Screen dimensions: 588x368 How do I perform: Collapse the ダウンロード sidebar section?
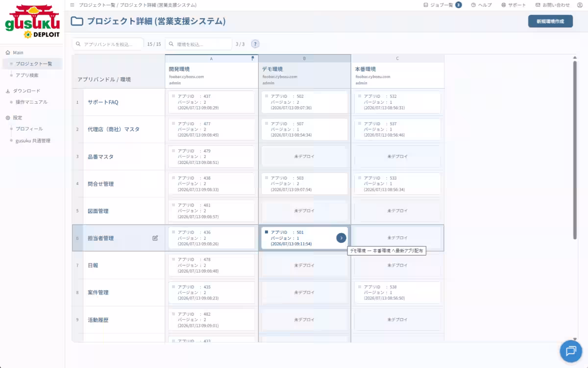[x=23, y=91]
